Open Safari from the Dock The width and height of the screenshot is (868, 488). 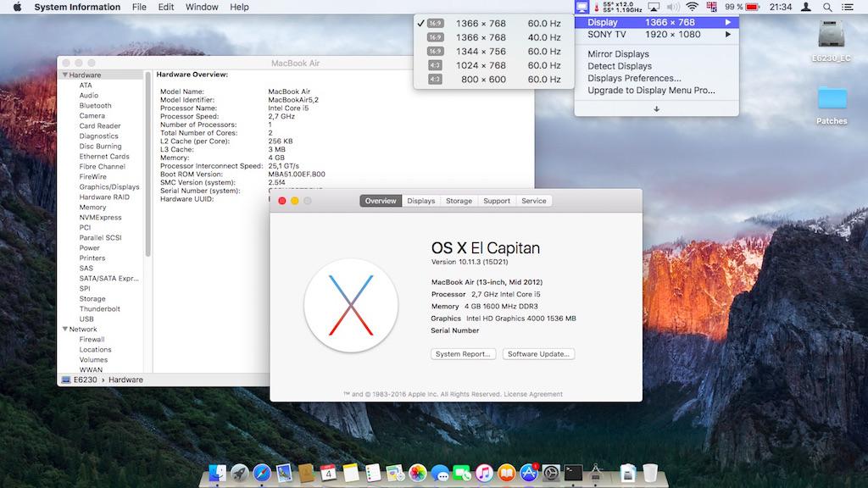point(262,473)
